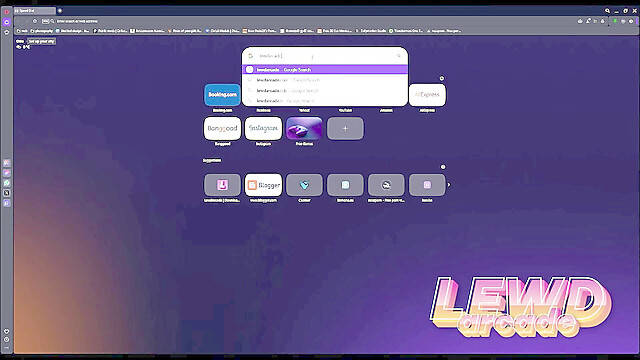Click the magnifier icon in the search box
Viewport: 640px width, 360px height.
pyautogui.click(x=399, y=56)
